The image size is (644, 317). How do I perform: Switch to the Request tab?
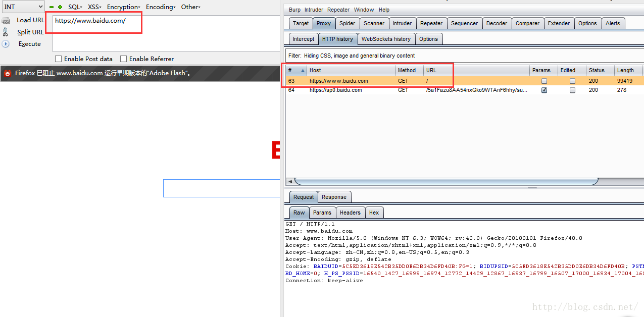304,197
